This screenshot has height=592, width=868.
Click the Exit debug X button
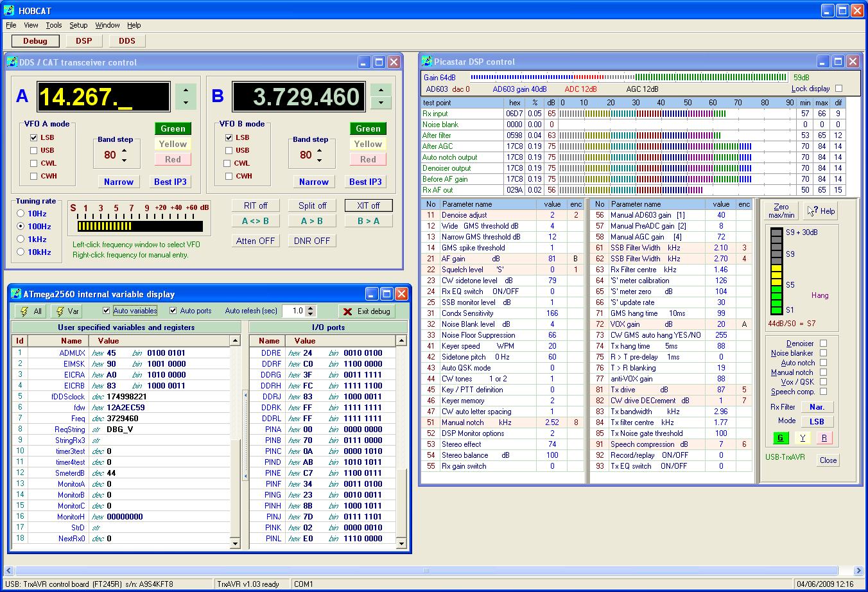click(367, 311)
